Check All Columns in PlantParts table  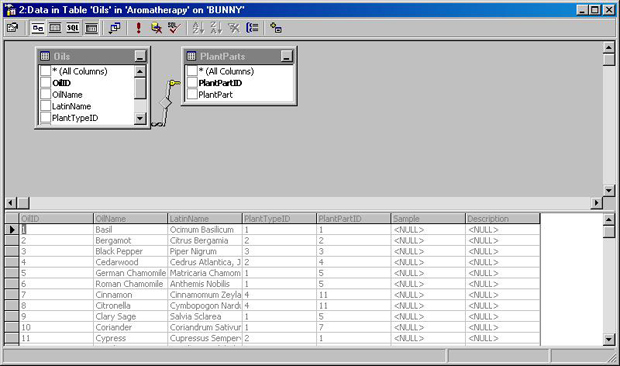pyautogui.click(x=192, y=71)
